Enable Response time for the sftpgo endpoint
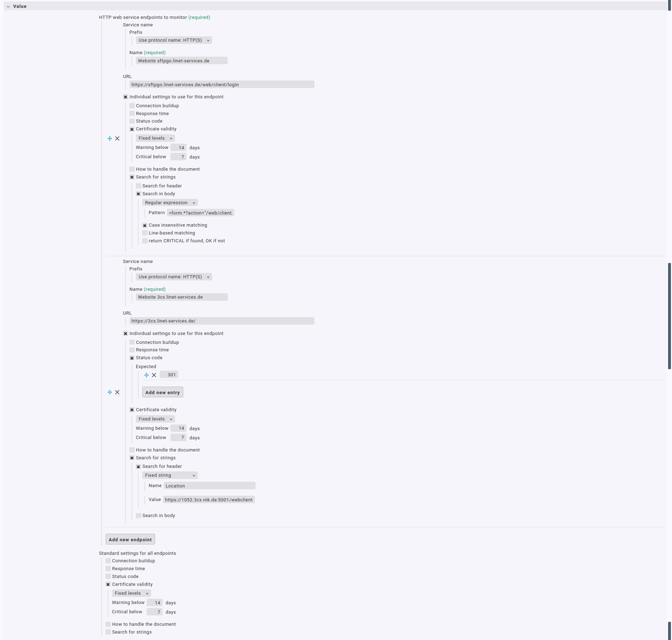 [132, 113]
